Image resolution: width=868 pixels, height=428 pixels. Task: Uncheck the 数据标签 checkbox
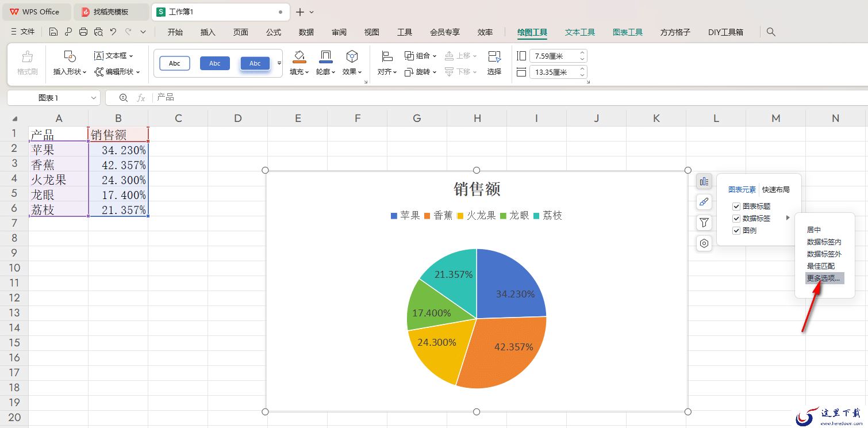[x=736, y=219]
